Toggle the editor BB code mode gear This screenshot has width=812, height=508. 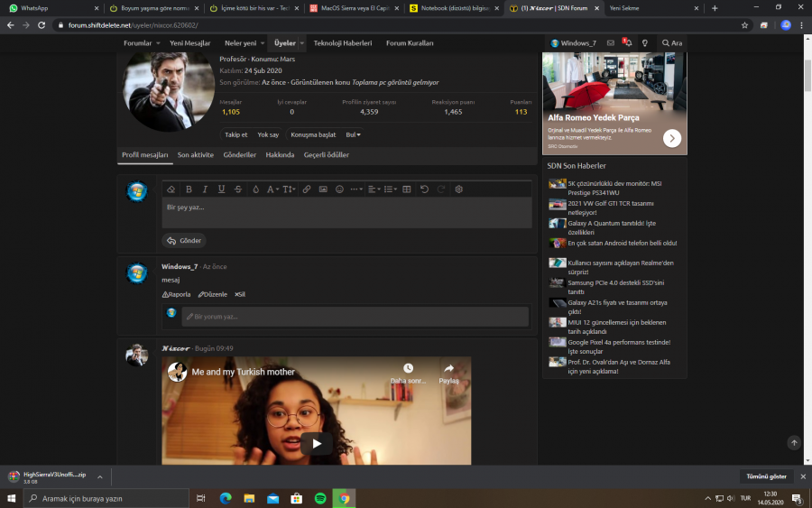pos(458,189)
